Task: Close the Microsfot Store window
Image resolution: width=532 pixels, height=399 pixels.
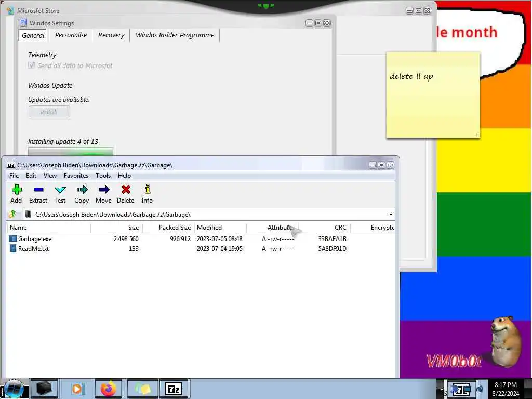Action: [x=428, y=11]
